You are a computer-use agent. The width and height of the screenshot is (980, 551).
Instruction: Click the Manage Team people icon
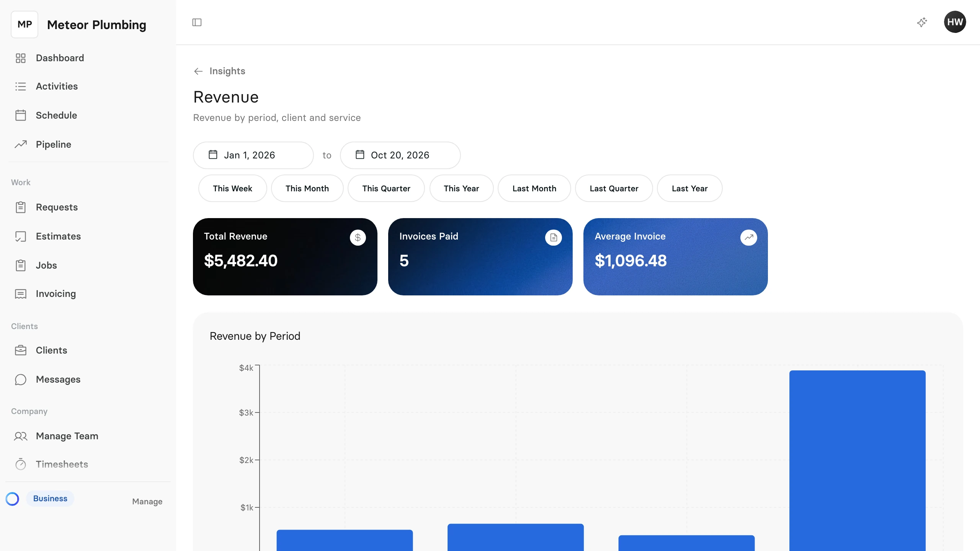tap(21, 436)
